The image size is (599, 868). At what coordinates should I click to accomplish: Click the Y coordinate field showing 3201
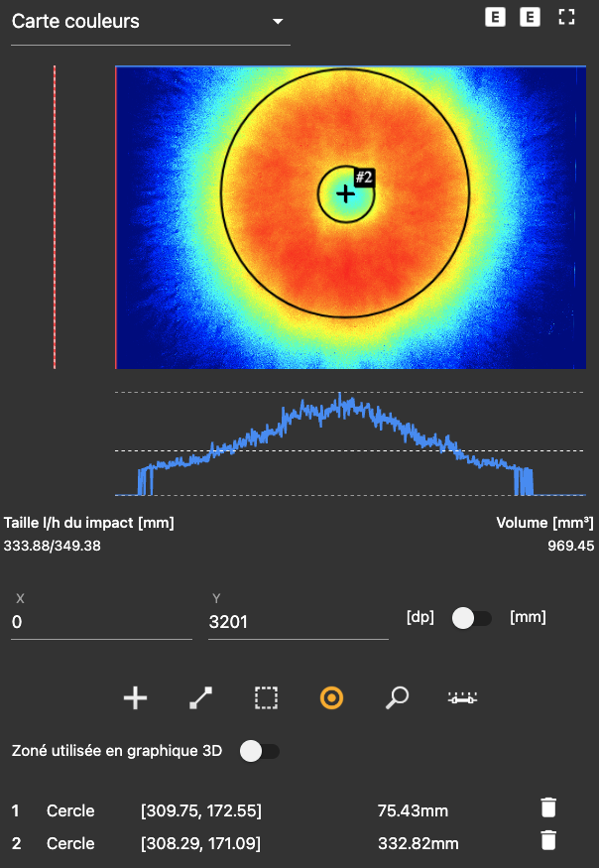[x=298, y=622]
